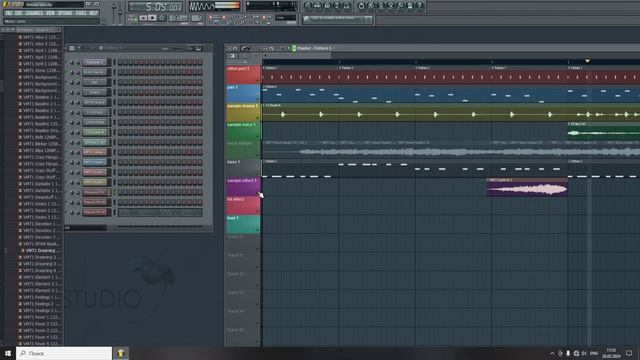Toggle first step of the 11 Drum 4 channel
This screenshot has width=640, height=360.
[120, 132]
